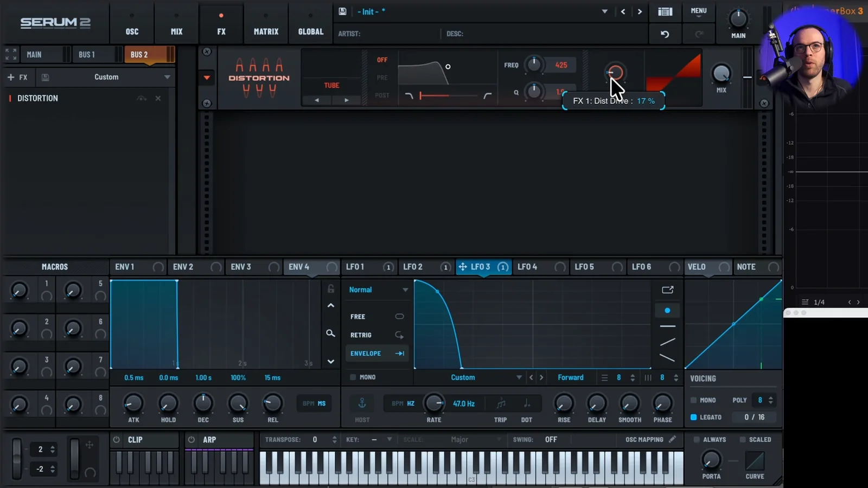The height and width of the screenshot is (488, 868).
Task: Select next distortion type arrow
Action: pyautogui.click(x=347, y=100)
